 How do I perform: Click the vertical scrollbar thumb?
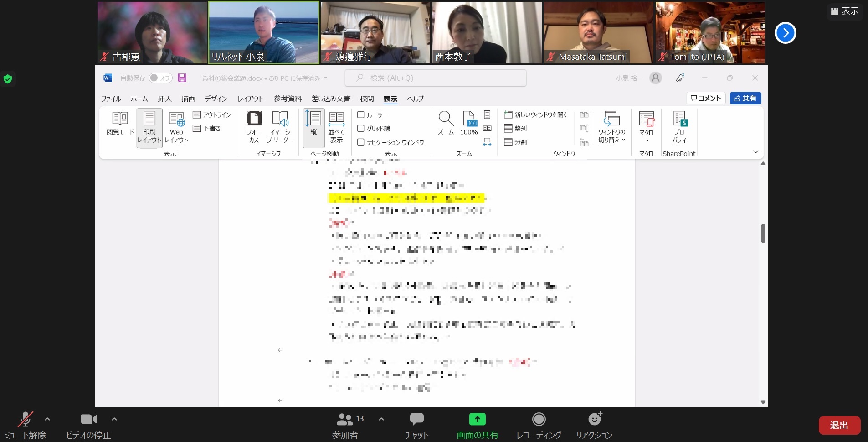[763, 233]
